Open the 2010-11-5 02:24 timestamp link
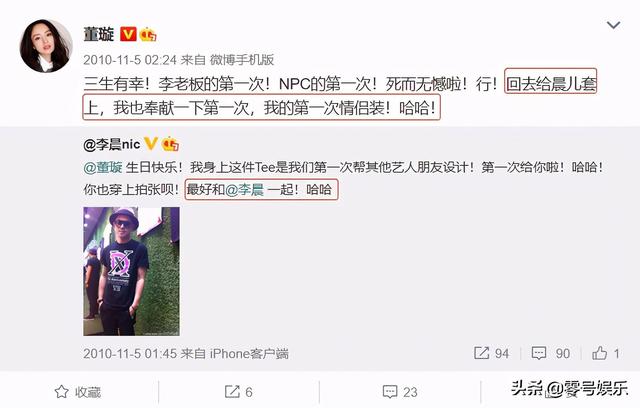Image resolution: width=640 pixels, height=408 pixels. pyautogui.click(x=130, y=60)
